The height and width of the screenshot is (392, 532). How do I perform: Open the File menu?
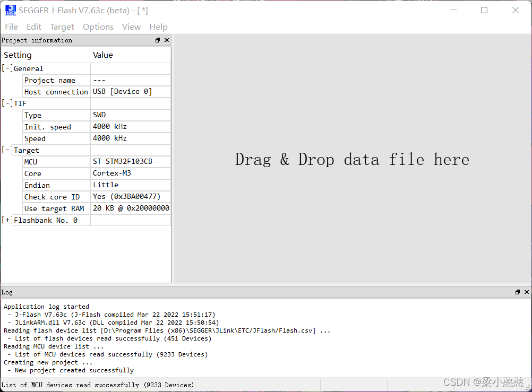point(12,27)
